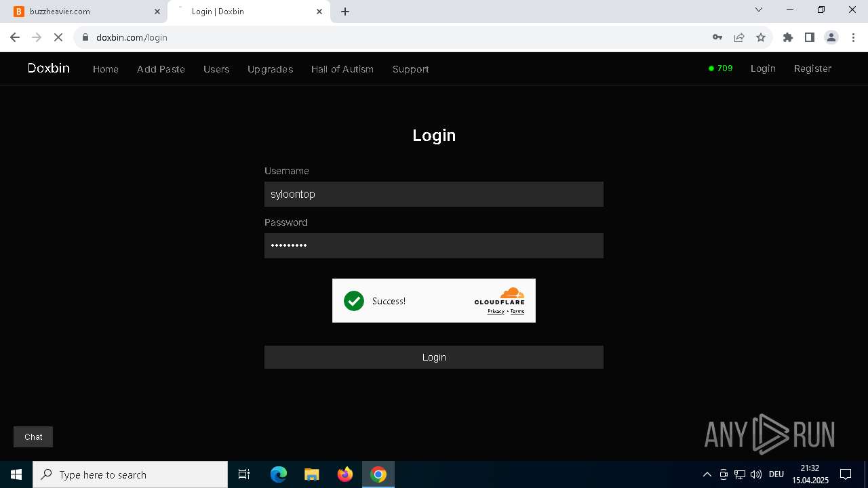Open volume control tray icon
This screenshot has width=868, height=488.
[x=756, y=474]
